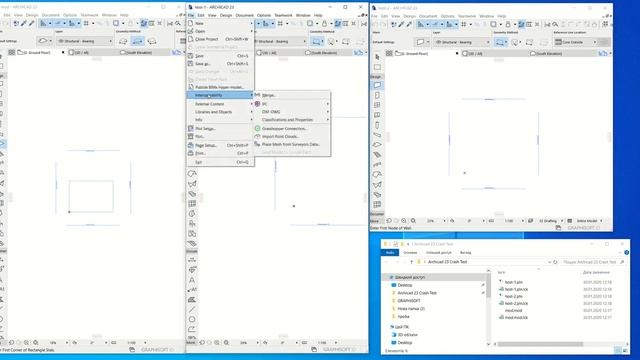Select the Fill tool in host-1 toolbox
The height and width of the screenshot is (360, 640).
point(192,300)
